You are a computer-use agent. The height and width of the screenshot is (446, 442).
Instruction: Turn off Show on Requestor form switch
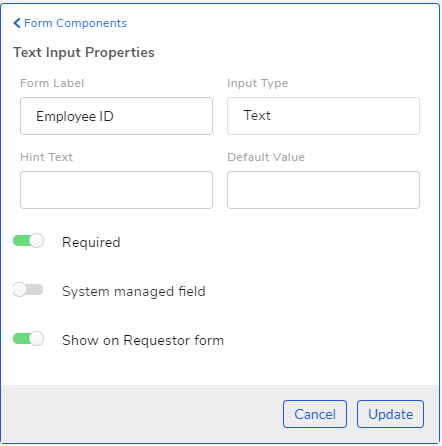(x=28, y=339)
